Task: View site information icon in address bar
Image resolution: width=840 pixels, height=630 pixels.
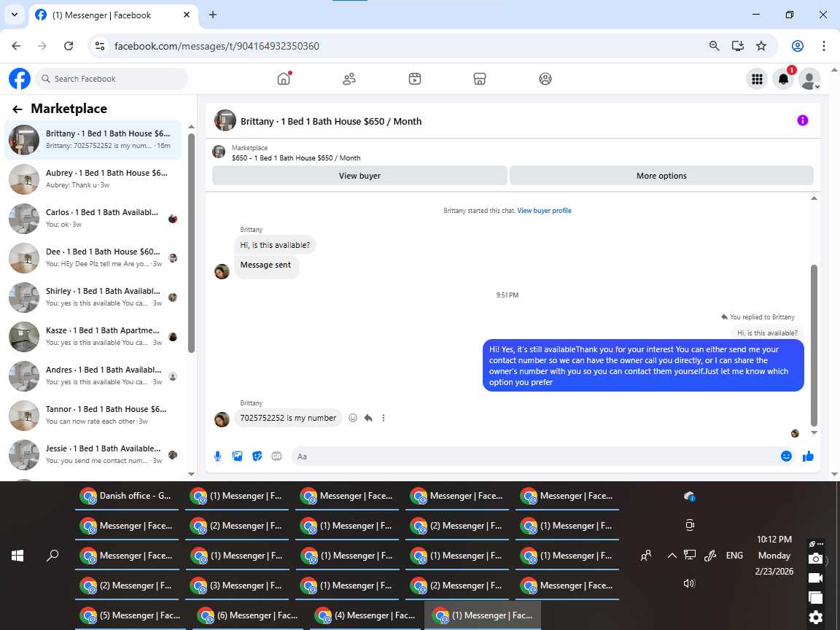Action: click(100, 46)
